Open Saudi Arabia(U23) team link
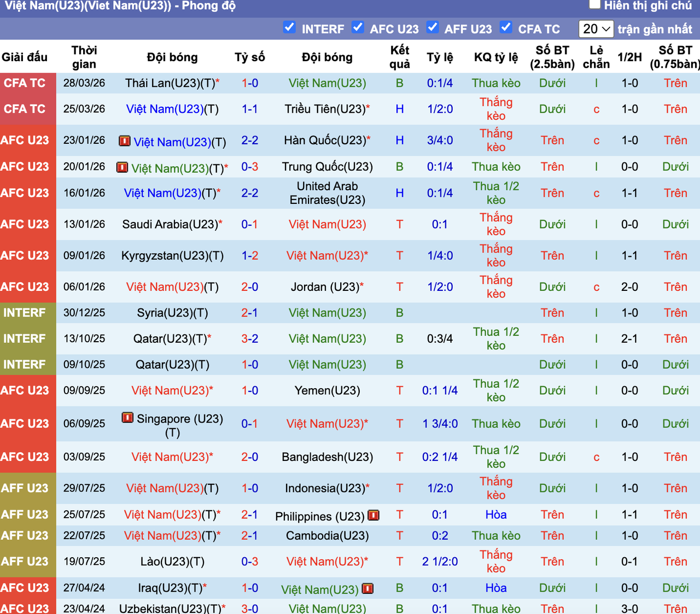The width and height of the screenshot is (700, 614). 170,224
